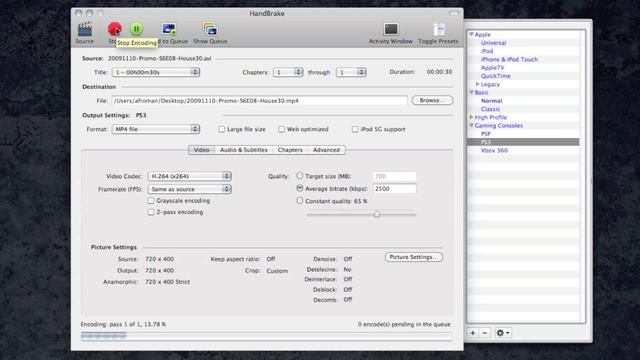This screenshot has height=360, width=640.
Task: Enable 2-pass encoding checkbox
Action: [x=151, y=212]
